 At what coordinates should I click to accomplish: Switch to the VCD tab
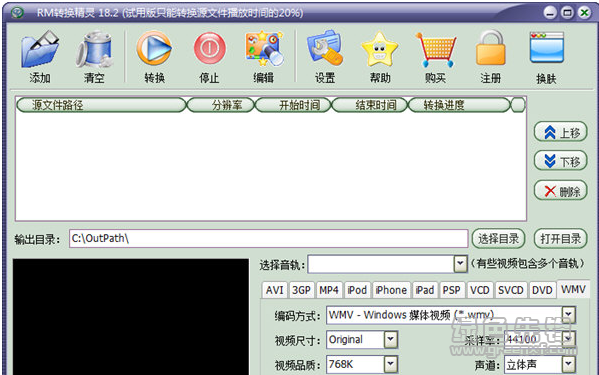pos(480,290)
